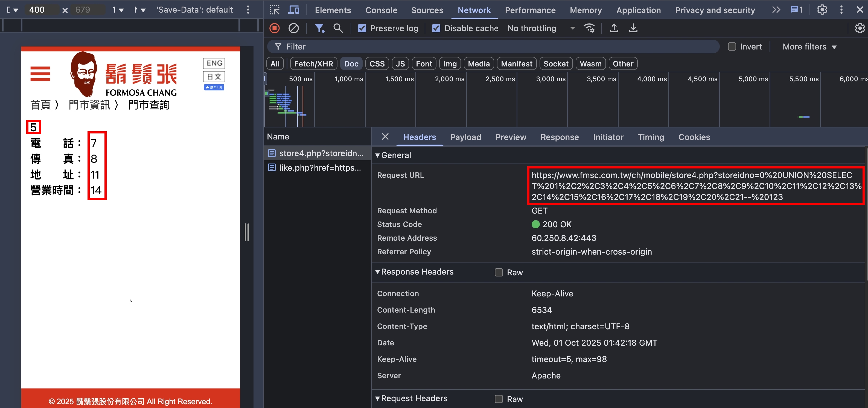Screen dimensions: 868x408
Task: Open the issues counter badge
Action: [797, 10]
